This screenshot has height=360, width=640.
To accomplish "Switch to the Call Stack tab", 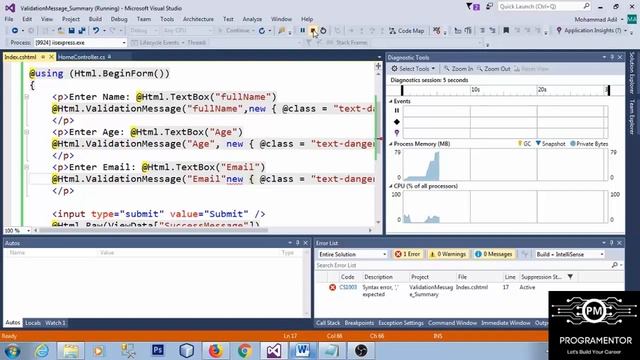I will pos(328,323).
